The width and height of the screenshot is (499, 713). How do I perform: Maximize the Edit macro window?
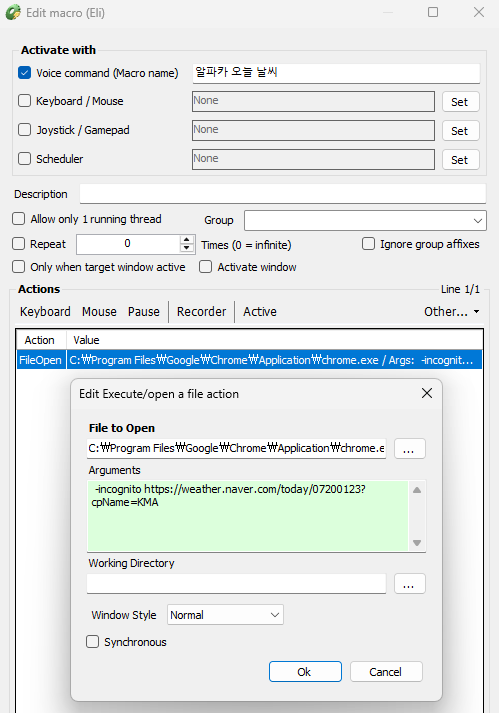click(x=433, y=12)
